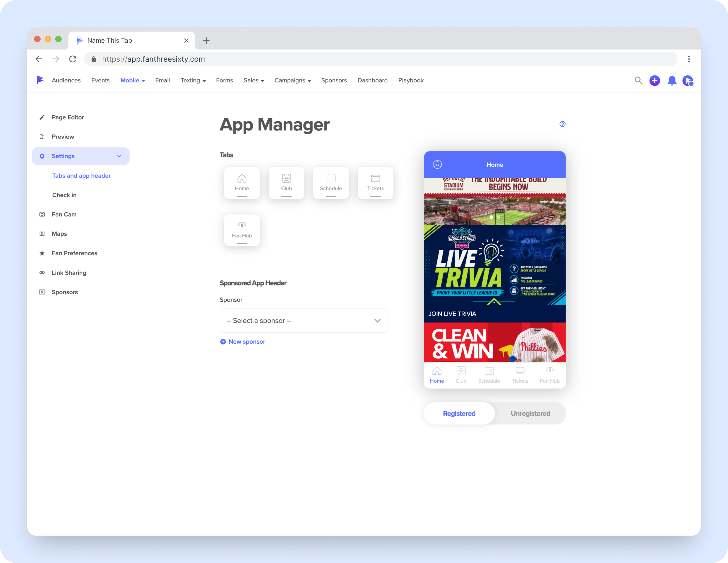Go to Audiences in top nav
The width and height of the screenshot is (728, 563).
click(66, 80)
